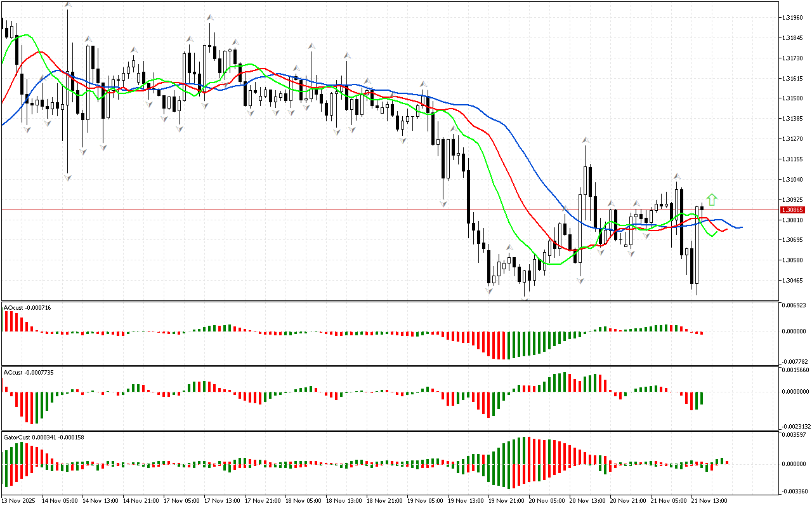Select the up fractal above the 19 Nov 05:00 candle
Screen dimensions: 812x508
coord(423,84)
